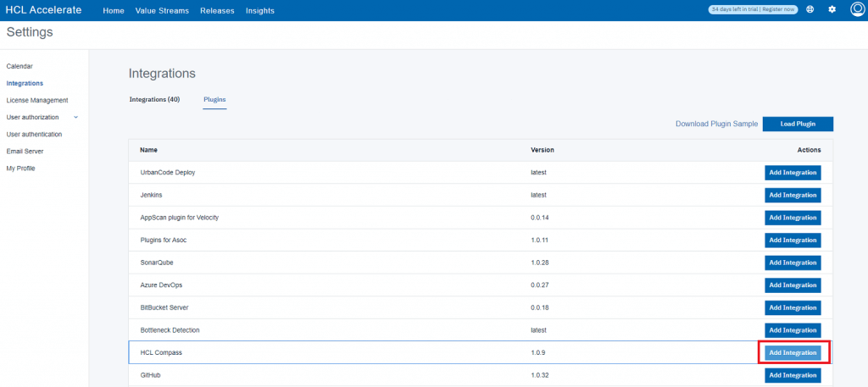
Task: Add Integration for Azure DevOps
Action: tap(793, 285)
